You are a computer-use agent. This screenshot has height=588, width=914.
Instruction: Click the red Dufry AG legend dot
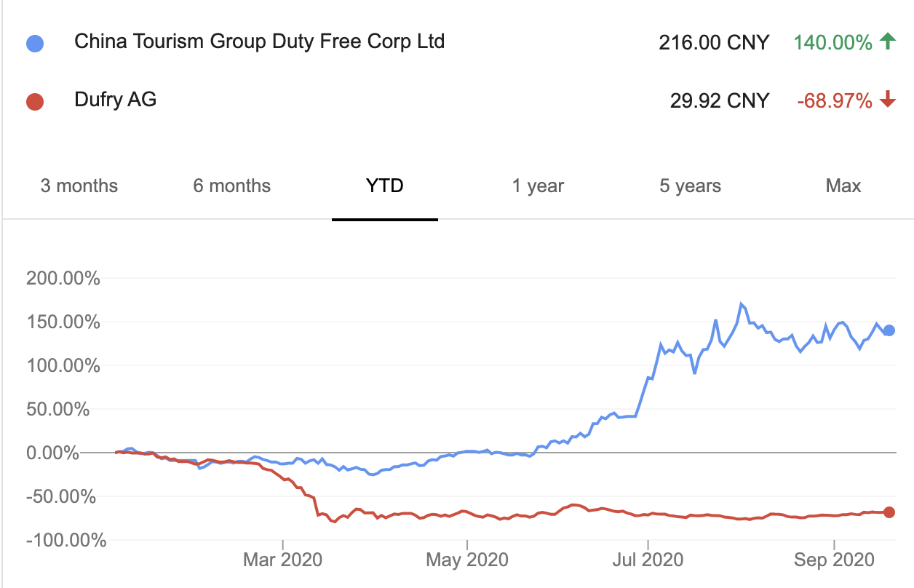pyautogui.click(x=34, y=102)
